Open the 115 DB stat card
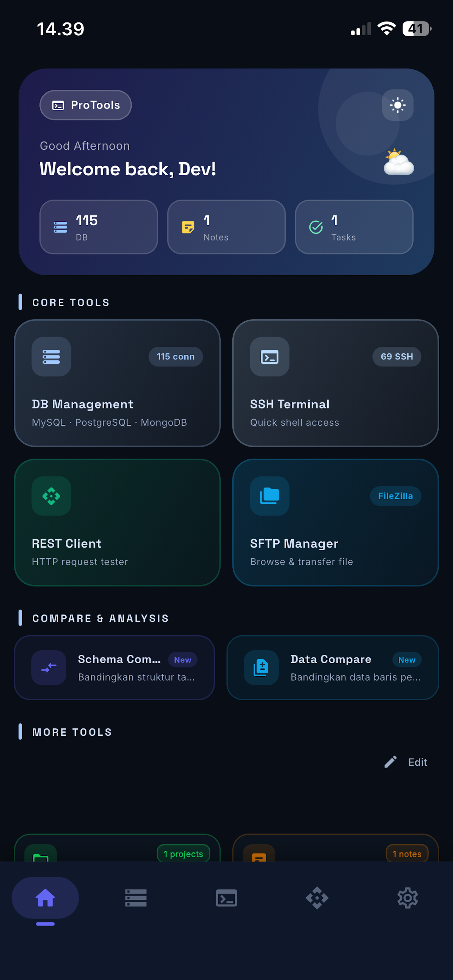Viewport: 453px width, 980px height. pos(98,227)
